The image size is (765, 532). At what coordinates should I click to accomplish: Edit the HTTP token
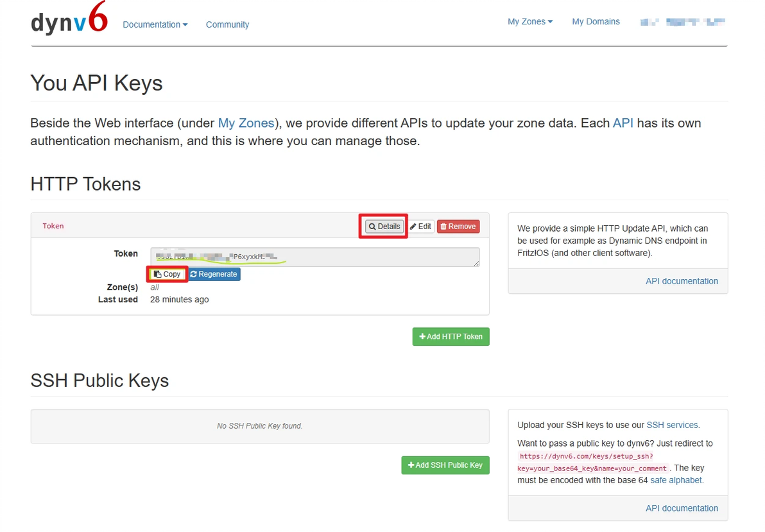click(x=421, y=227)
